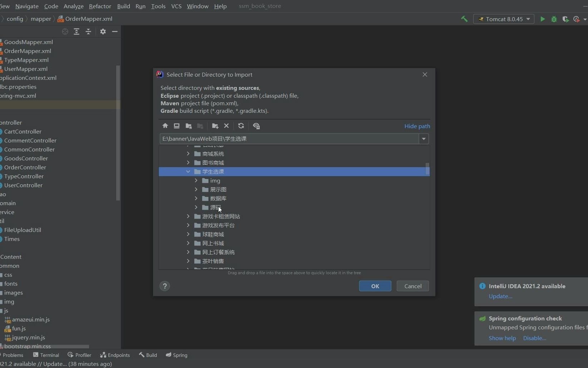Expand the 图书商城 folder
The width and height of the screenshot is (588, 368).
click(x=188, y=163)
